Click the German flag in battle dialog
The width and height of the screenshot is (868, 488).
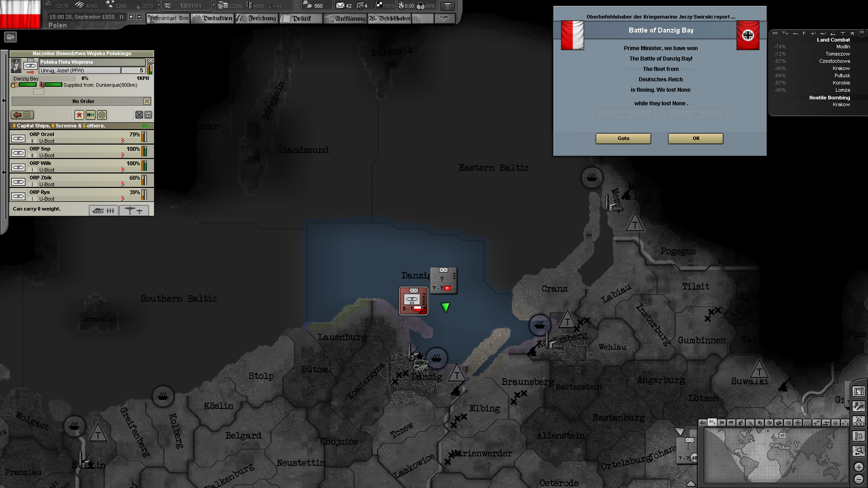[748, 35]
